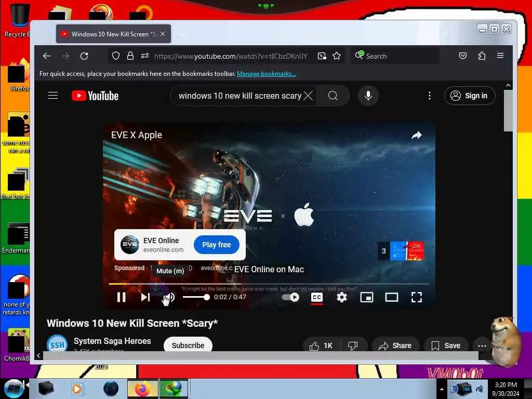Open the Firefox taskbar button
Viewport: 532px width, 399px height.
(x=143, y=389)
